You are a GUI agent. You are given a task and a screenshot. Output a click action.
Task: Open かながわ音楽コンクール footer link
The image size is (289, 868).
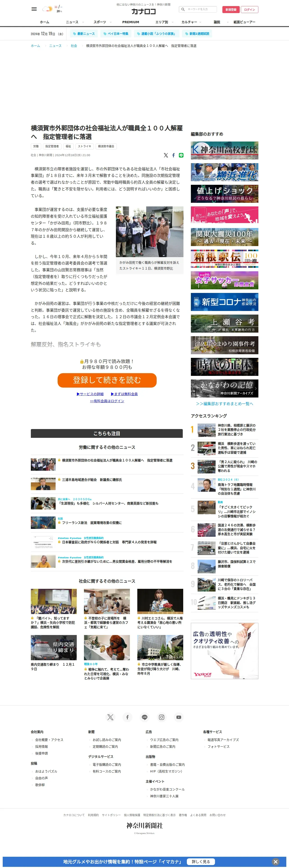167,789
